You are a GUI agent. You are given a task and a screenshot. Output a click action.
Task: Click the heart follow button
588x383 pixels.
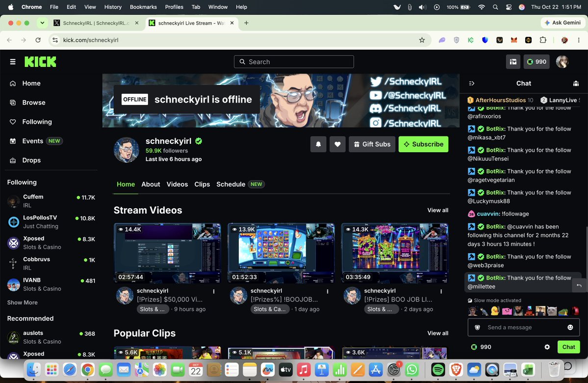tap(337, 144)
